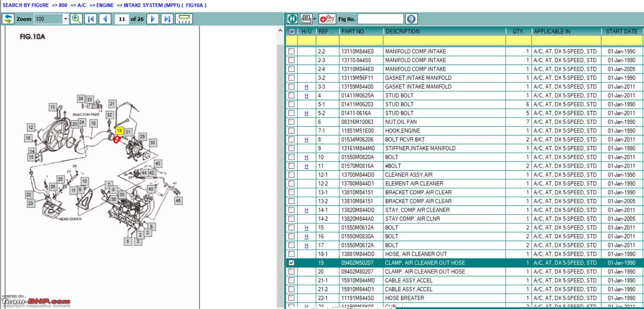The width and height of the screenshot is (644, 309).
Task: Uncheck the box for ref 19 CLAMP row
Action: coord(292,263)
